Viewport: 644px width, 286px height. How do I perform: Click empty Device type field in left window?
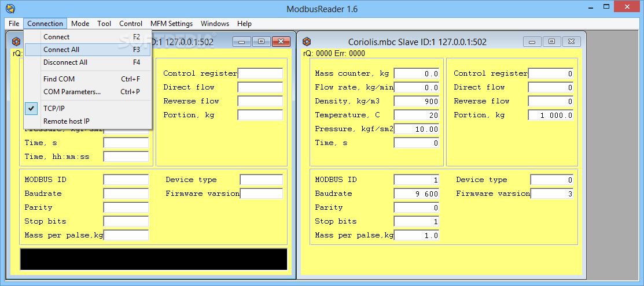262,180
